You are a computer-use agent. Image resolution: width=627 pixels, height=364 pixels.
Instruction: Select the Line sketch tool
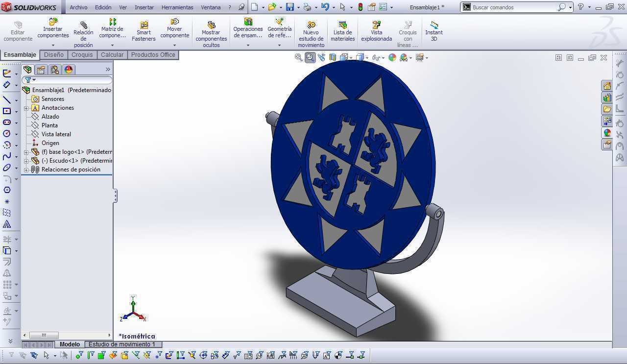point(7,100)
